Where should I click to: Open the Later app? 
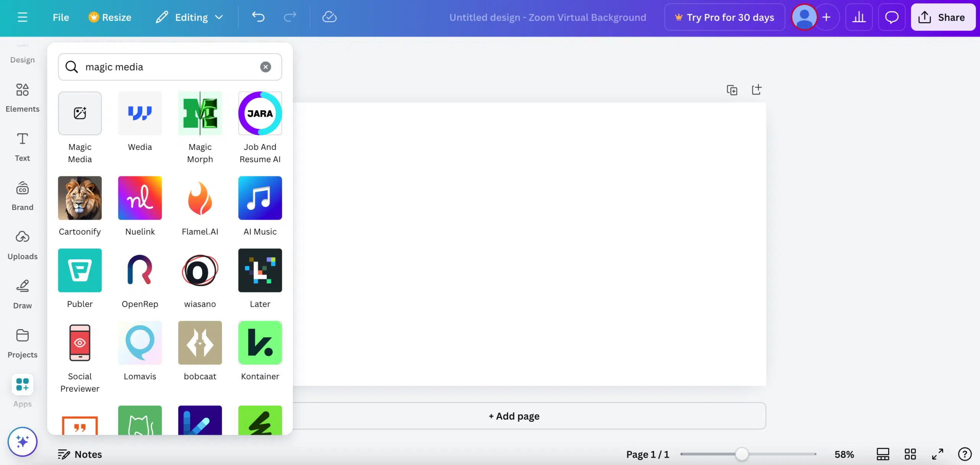[x=260, y=279]
